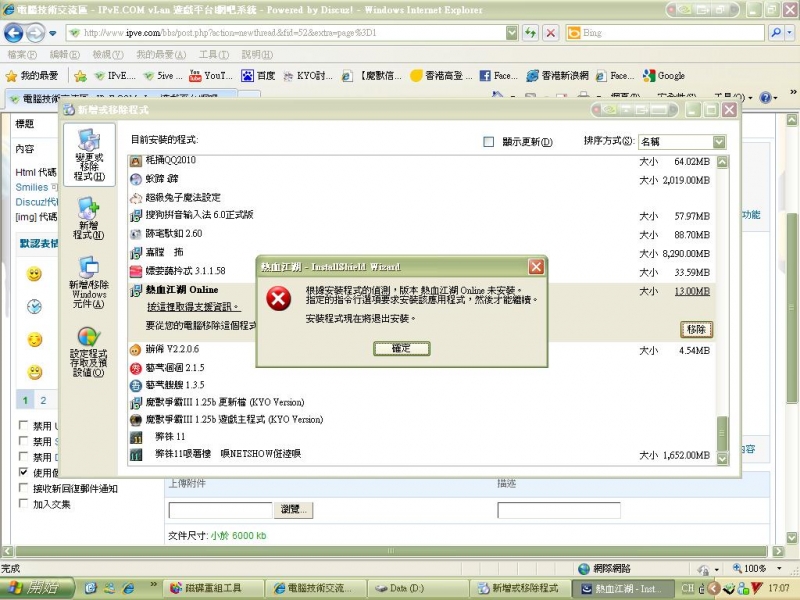Click the 移除 remove button

[x=696, y=329]
